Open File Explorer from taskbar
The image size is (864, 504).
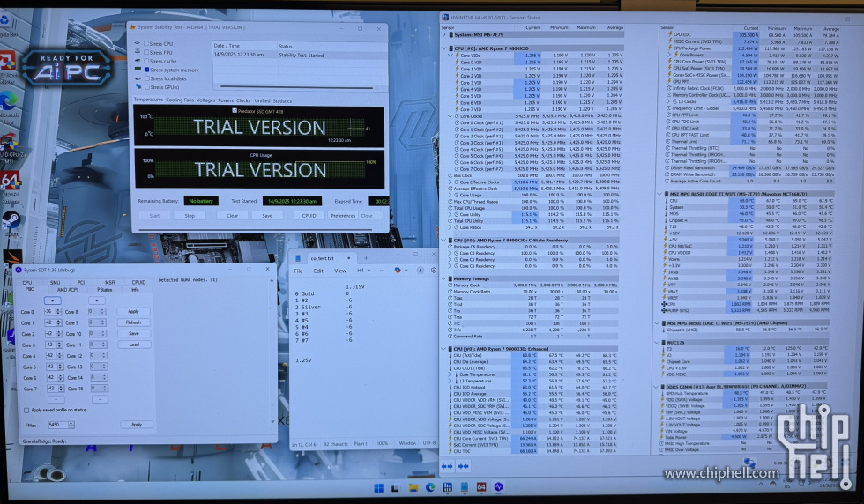[413, 487]
